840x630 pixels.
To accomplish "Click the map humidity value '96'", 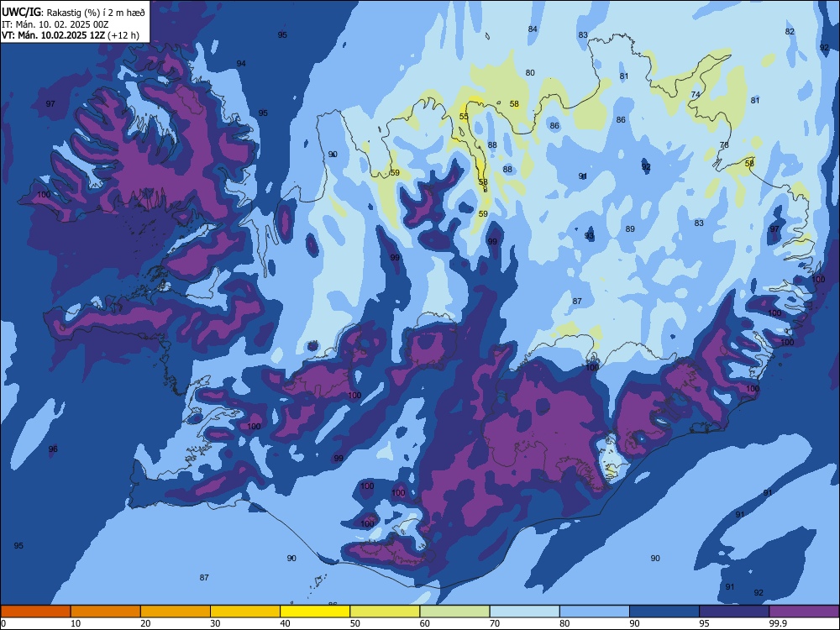I will [x=52, y=449].
